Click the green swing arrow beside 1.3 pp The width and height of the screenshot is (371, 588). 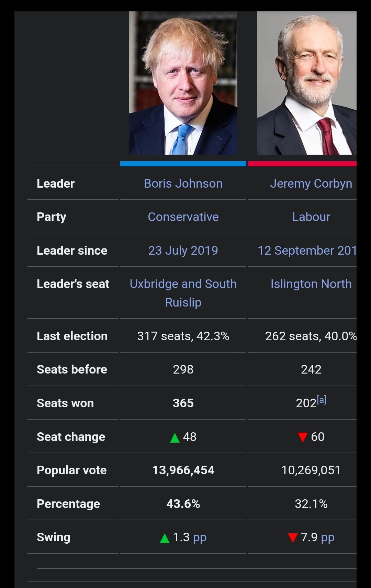[x=165, y=538]
